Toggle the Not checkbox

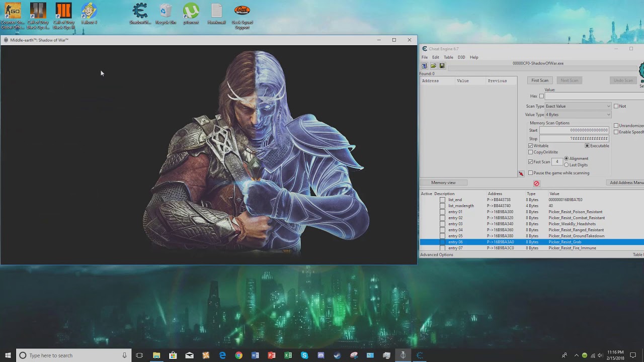[x=616, y=106]
